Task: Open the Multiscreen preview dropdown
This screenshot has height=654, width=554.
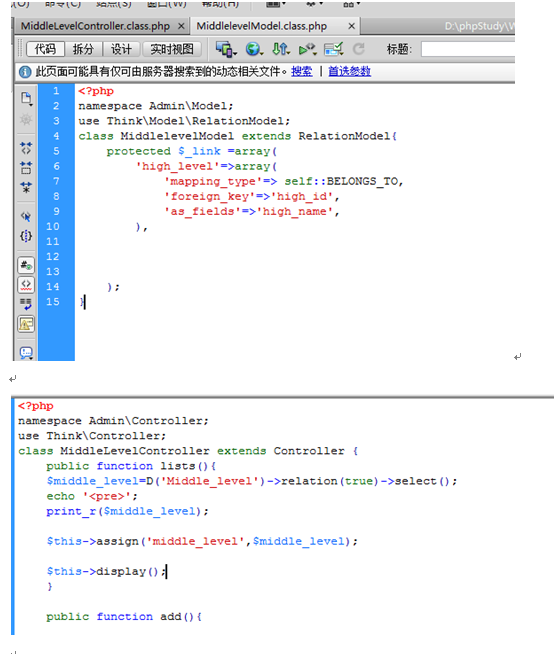Action: pyautogui.click(x=226, y=49)
